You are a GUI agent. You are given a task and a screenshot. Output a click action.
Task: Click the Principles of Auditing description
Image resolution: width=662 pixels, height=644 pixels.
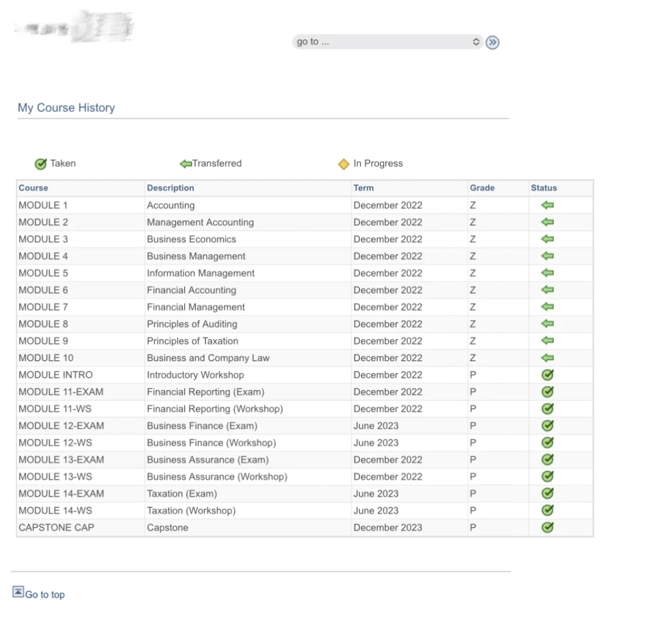pos(192,324)
